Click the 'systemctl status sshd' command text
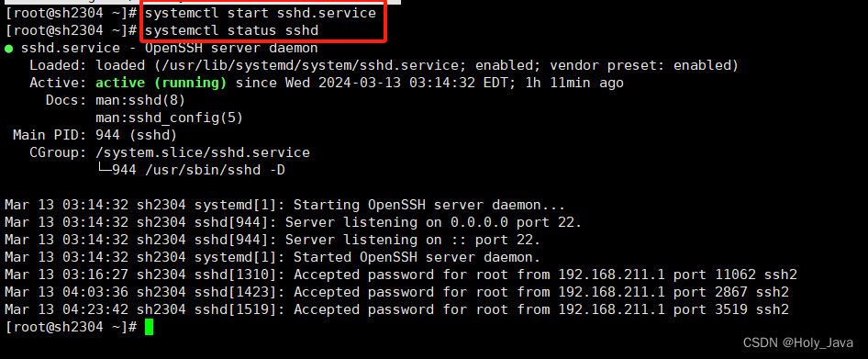The height and width of the screenshot is (359, 868). tap(231, 30)
